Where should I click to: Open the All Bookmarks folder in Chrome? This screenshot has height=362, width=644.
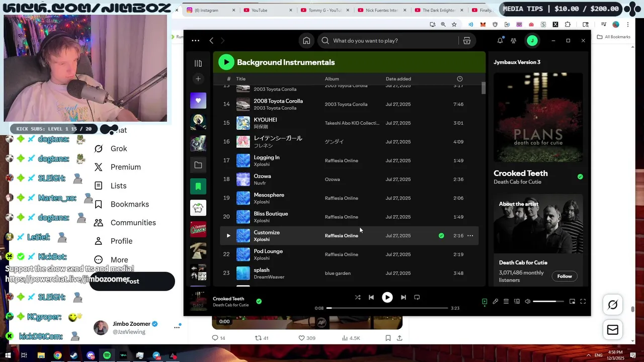(x=614, y=37)
